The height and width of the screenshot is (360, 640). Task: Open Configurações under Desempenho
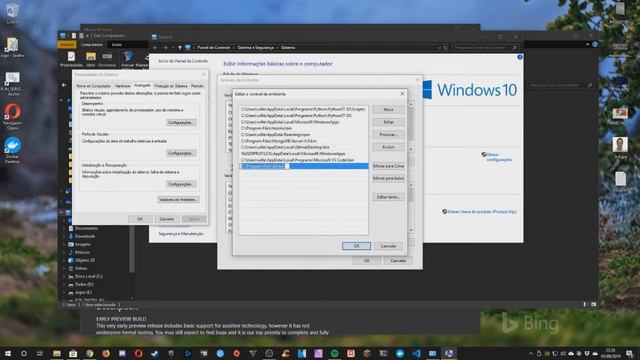coord(180,122)
